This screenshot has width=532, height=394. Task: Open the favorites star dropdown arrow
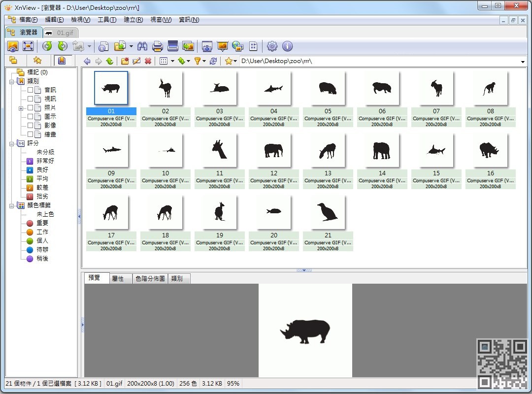235,61
